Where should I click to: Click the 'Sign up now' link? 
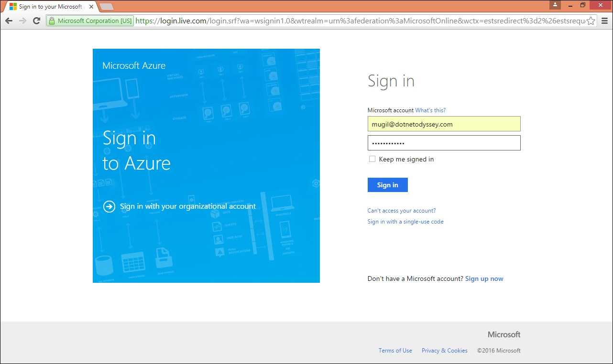pos(484,278)
